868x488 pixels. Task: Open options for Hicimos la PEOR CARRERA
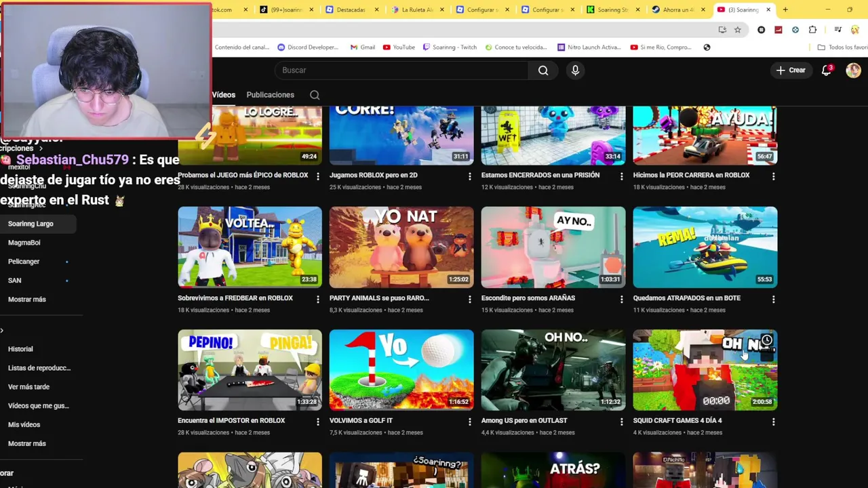click(x=774, y=176)
